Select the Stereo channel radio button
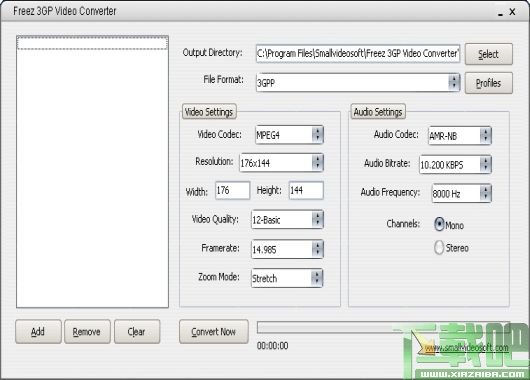This screenshot has width=530, height=380. (x=439, y=247)
